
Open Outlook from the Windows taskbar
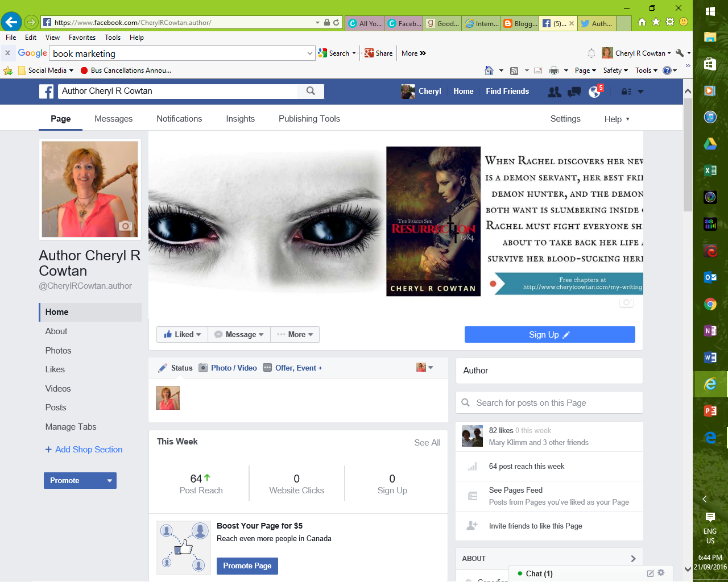(710, 277)
